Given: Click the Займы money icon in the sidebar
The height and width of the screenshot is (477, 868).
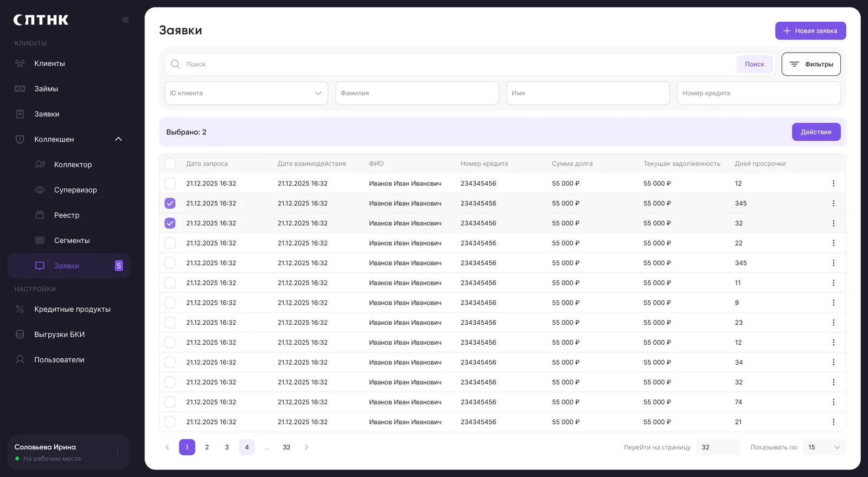Looking at the screenshot, I should click(x=20, y=89).
